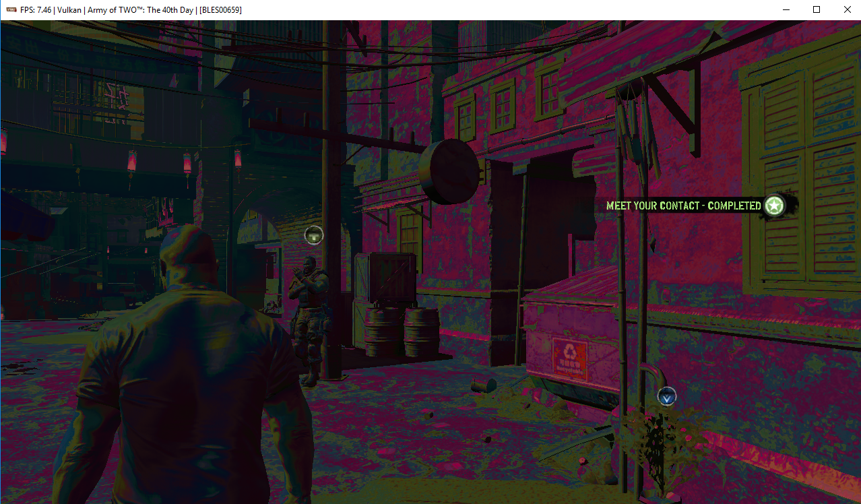
Task: Minimize the game window
Action: coord(786,10)
